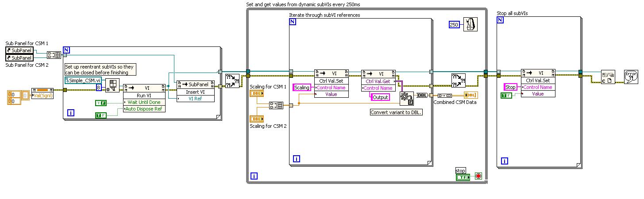
Task: Click the Combined CSM Data indicator terminal
Action: coord(470,95)
